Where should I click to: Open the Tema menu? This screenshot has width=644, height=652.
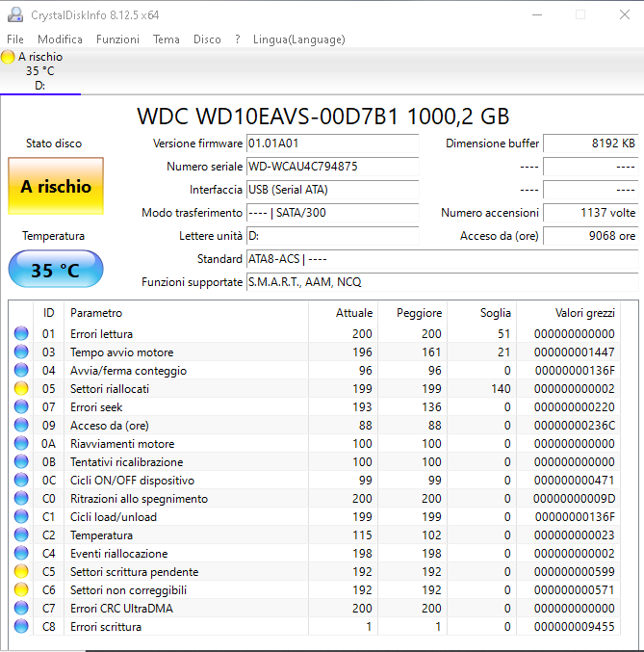coord(167,39)
